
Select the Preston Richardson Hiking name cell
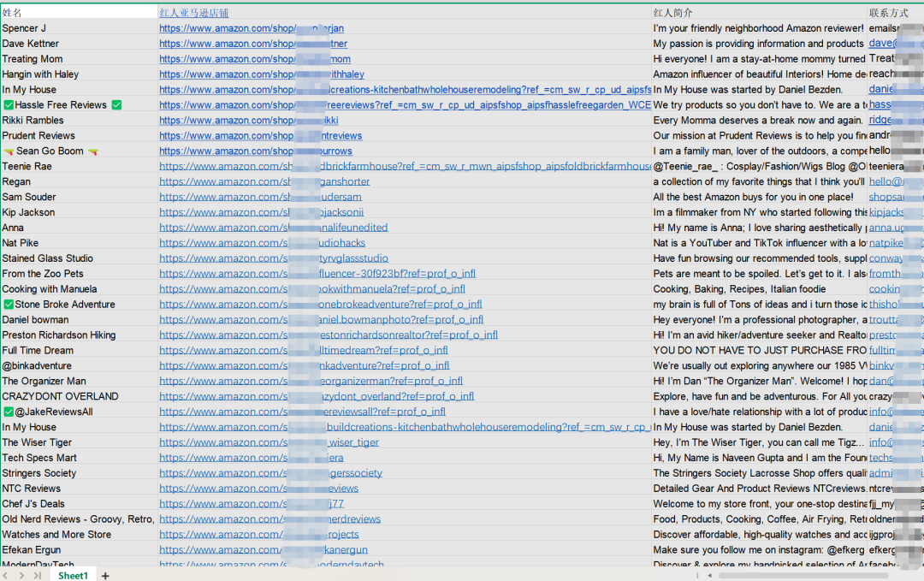click(x=79, y=335)
